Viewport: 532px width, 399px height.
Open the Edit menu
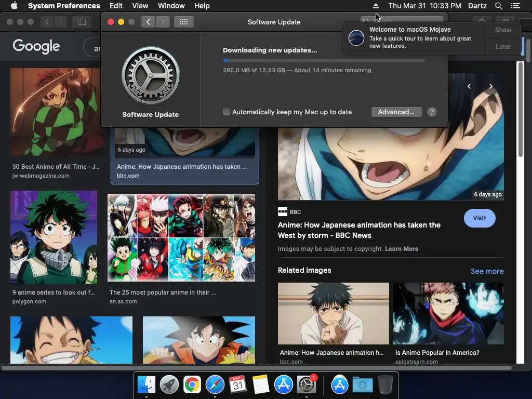116,6
